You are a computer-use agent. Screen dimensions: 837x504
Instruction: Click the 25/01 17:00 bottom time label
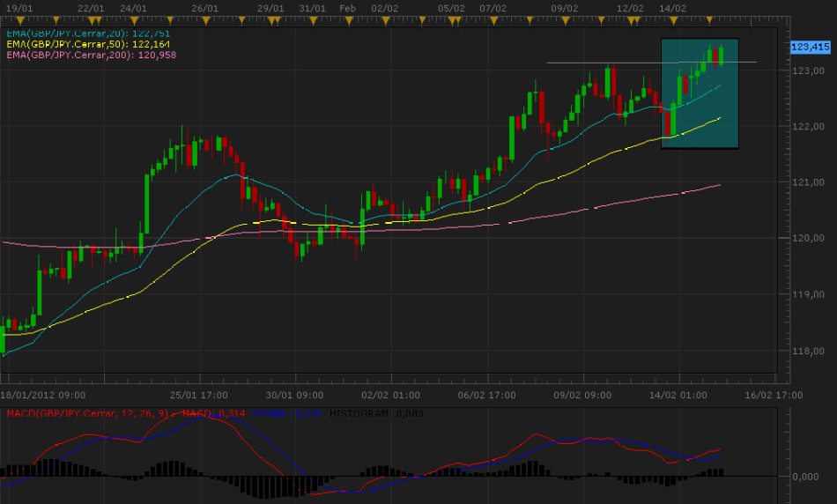point(199,395)
